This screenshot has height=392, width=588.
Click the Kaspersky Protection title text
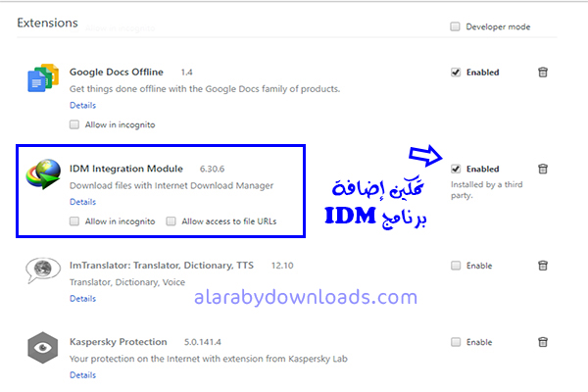119,342
